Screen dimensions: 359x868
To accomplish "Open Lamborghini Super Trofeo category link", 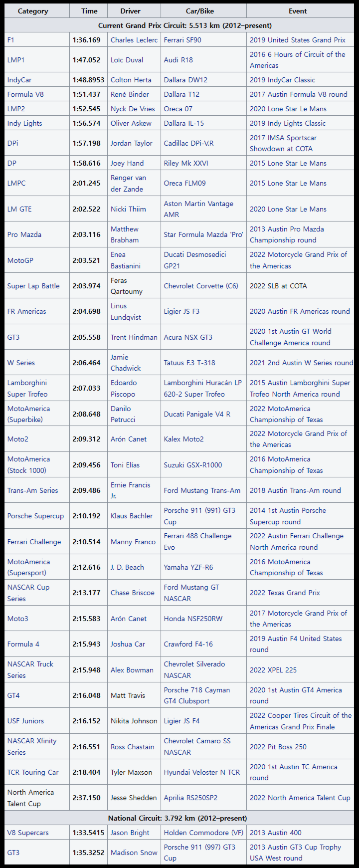I will (27, 388).
